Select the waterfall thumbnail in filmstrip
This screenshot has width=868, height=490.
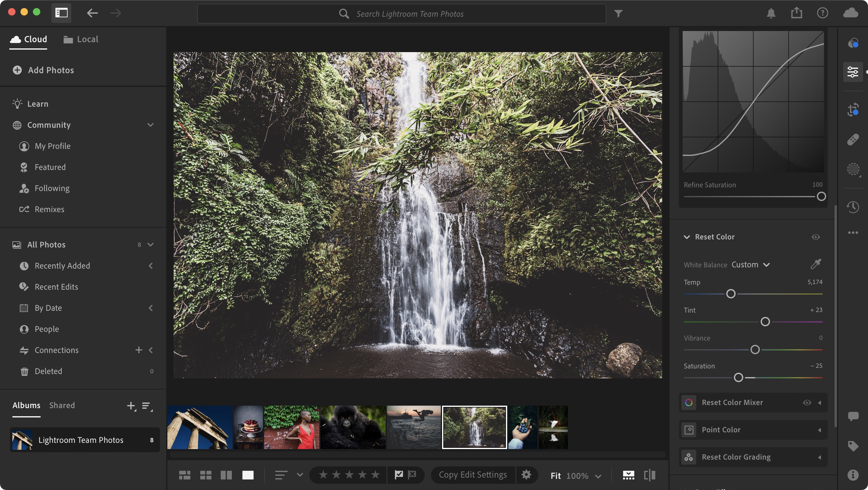(474, 427)
